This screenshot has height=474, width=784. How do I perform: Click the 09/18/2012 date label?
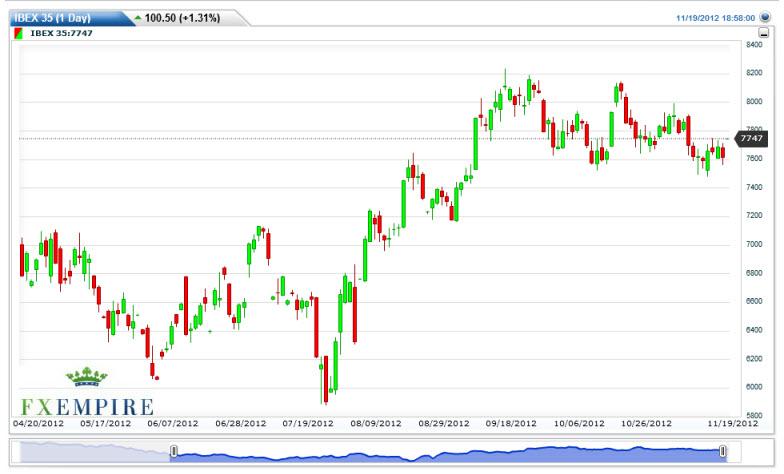pos(511,423)
